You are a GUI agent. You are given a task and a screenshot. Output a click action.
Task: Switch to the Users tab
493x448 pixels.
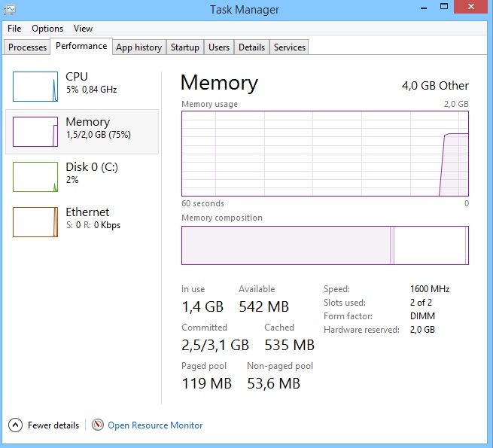219,47
